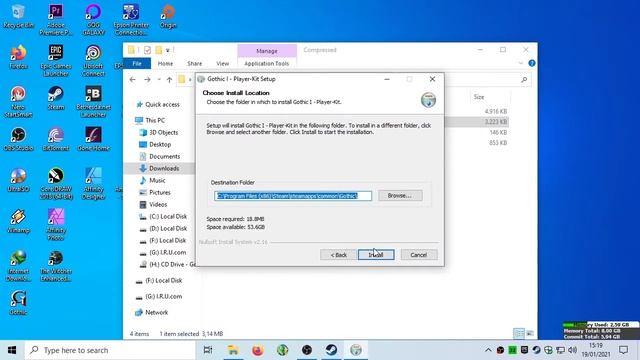Click the Back button in setup
640x360 pixels.
click(x=338, y=255)
